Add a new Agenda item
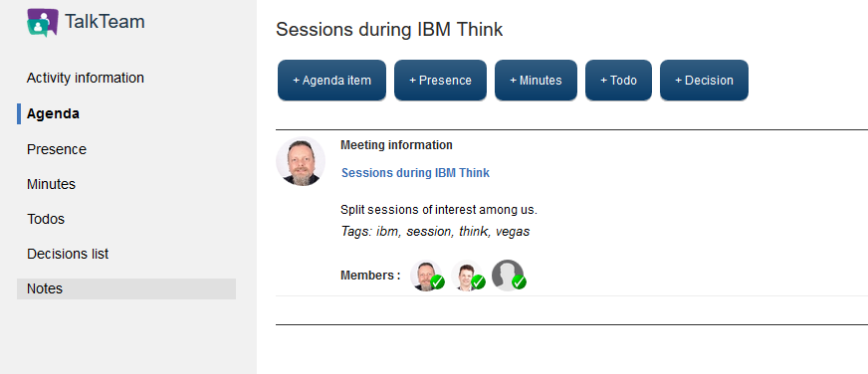 click(x=331, y=81)
